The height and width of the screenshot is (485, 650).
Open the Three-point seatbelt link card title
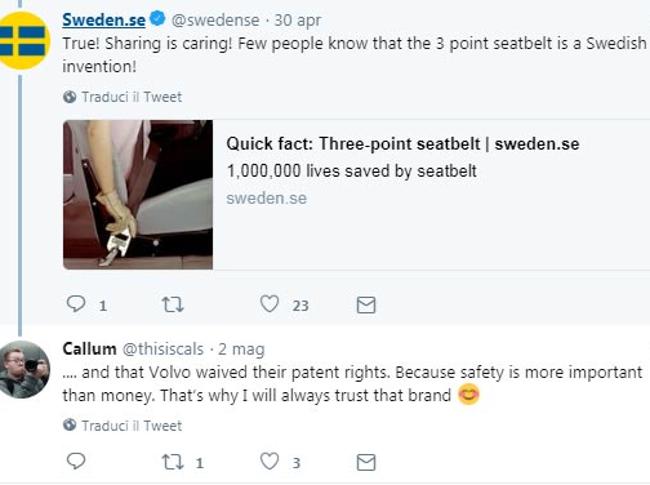coord(402,144)
